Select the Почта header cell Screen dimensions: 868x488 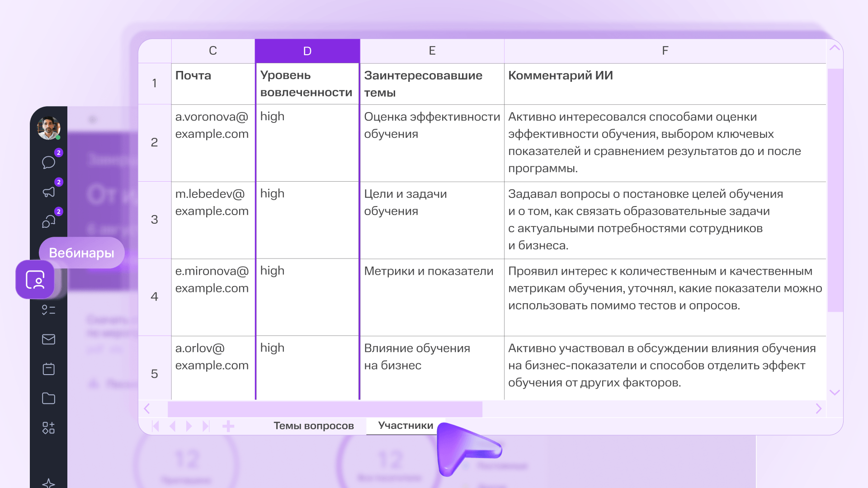coord(213,84)
